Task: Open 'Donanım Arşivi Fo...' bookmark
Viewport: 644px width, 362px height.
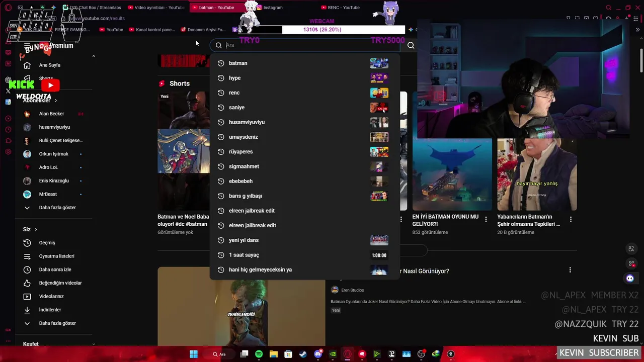Action: click(203, 30)
